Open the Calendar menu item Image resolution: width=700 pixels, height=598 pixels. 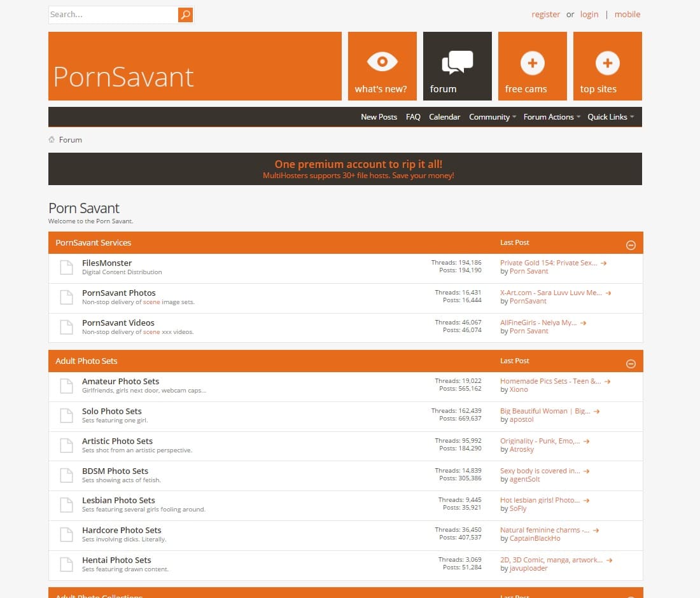(x=444, y=117)
